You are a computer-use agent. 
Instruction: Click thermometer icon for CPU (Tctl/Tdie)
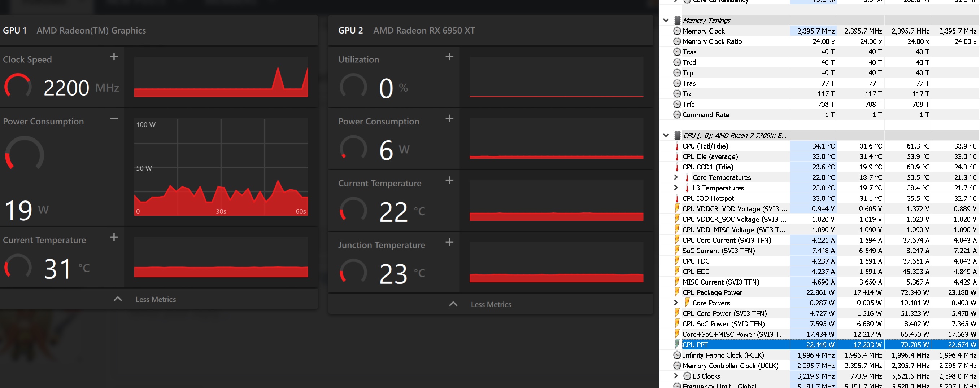[677, 146]
